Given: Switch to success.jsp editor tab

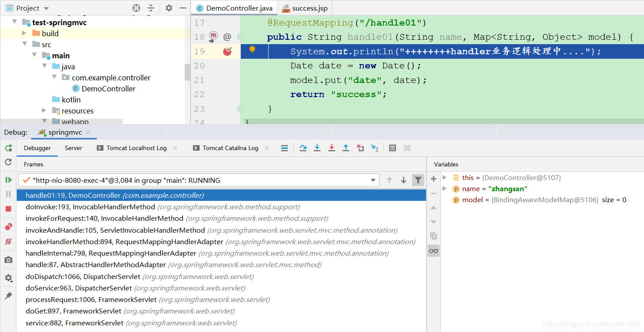Looking at the screenshot, I should (x=305, y=8).
